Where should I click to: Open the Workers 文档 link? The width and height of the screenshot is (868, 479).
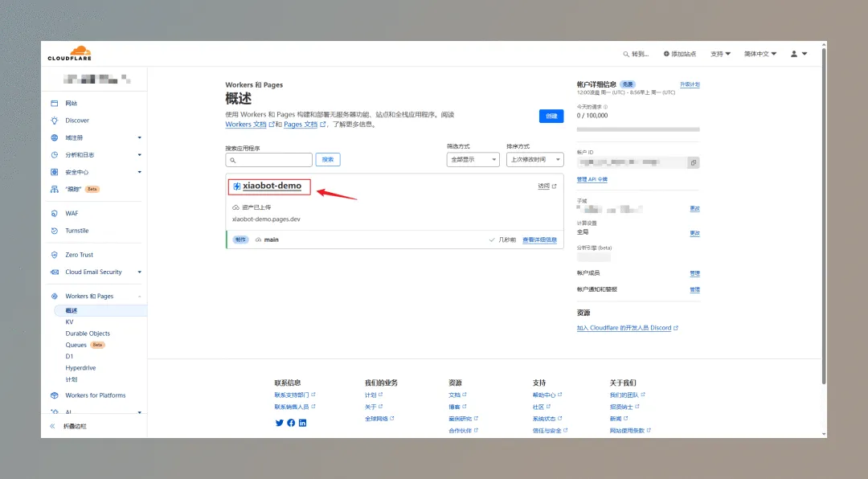pos(246,125)
